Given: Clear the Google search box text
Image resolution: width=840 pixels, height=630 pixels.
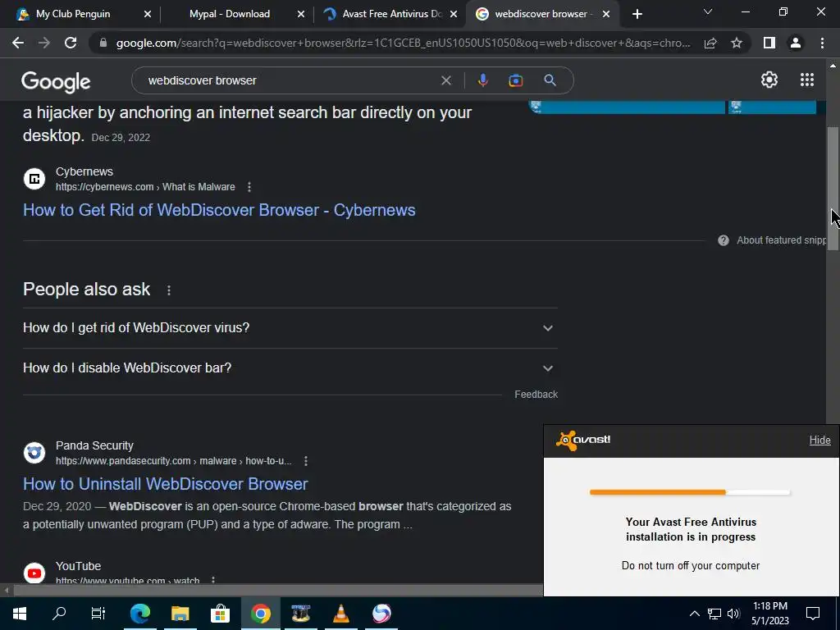Looking at the screenshot, I should [x=445, y=80].
